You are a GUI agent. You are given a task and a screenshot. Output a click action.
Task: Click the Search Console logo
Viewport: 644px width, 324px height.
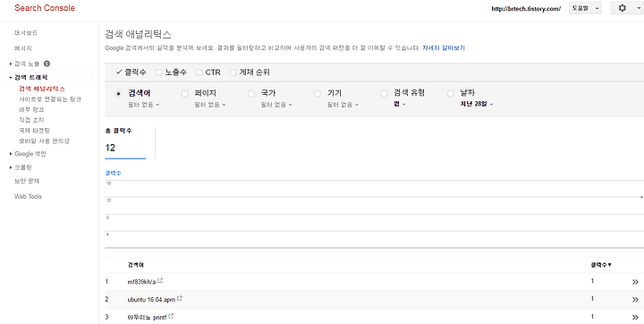pos(45,8)
